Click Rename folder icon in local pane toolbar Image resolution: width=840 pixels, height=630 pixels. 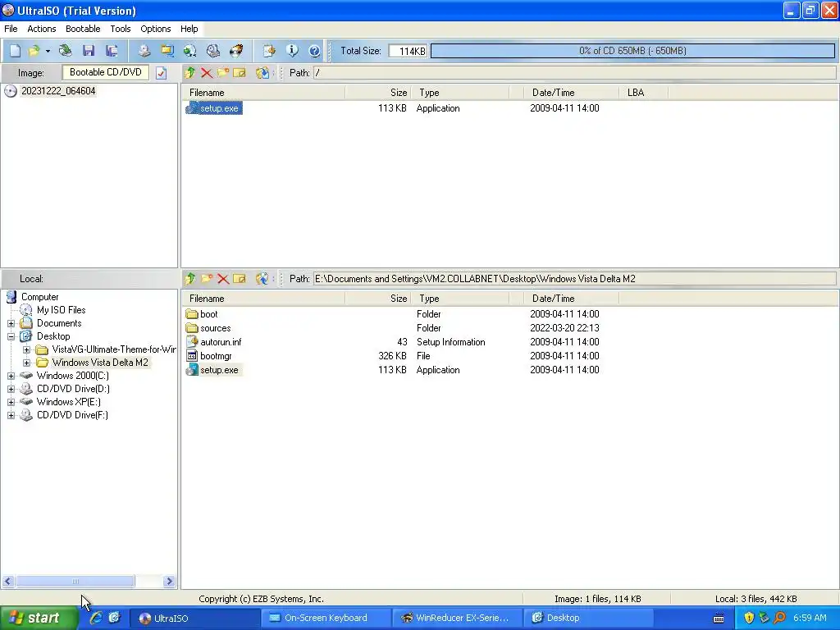pyautogui.click(x=240, y=279)
